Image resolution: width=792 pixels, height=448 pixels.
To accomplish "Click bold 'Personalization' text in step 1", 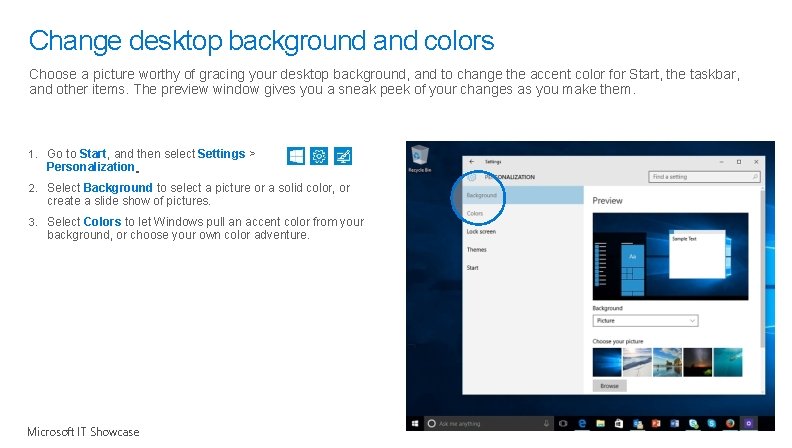I will point(90,167).
